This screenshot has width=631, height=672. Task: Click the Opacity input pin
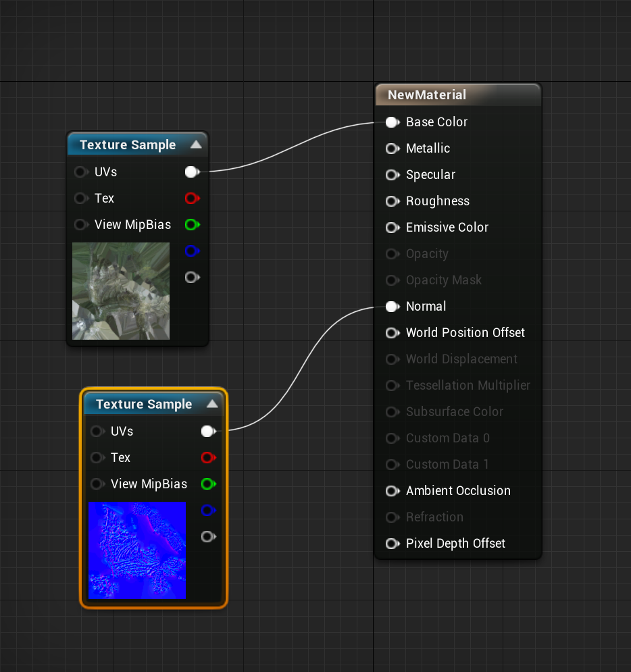pyautogui.click(x=393, y=254)
